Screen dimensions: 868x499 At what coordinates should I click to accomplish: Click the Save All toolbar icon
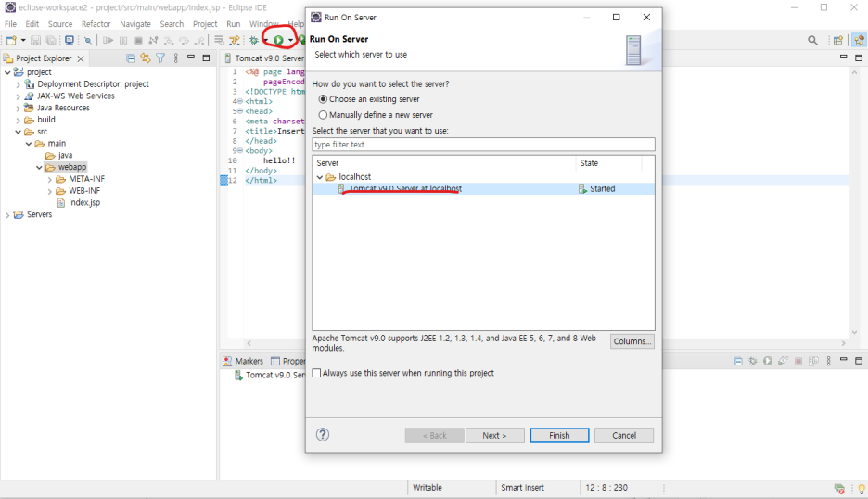pos(51,40)
